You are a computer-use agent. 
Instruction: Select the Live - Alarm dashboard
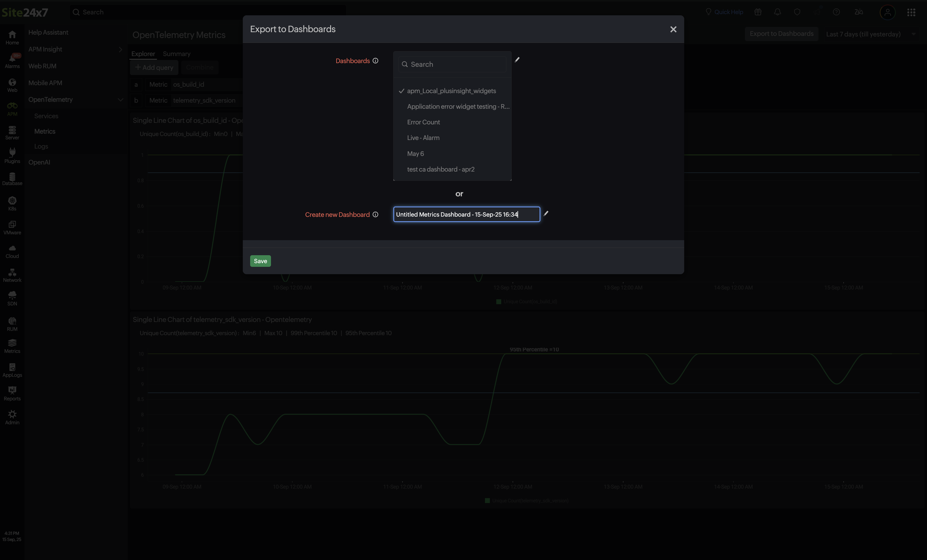[423, 138]
